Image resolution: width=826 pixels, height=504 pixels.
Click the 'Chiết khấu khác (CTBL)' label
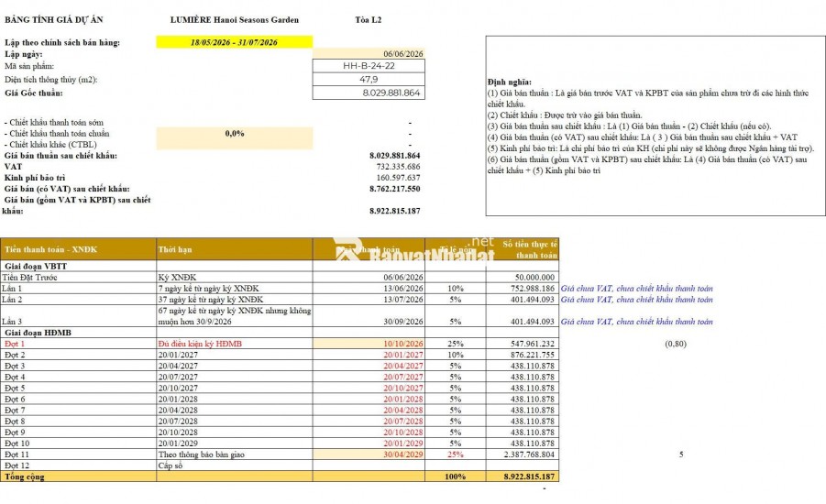click(x=50, y=144)
